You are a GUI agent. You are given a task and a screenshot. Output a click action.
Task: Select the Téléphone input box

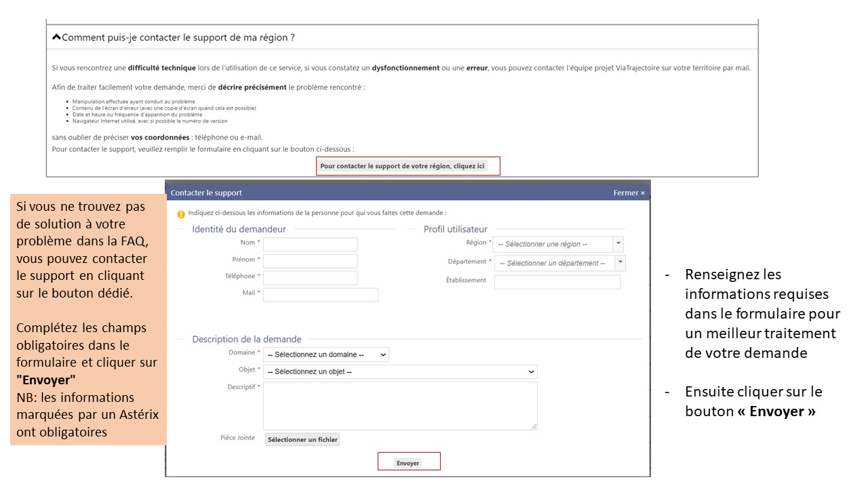(x=310, y=278)
